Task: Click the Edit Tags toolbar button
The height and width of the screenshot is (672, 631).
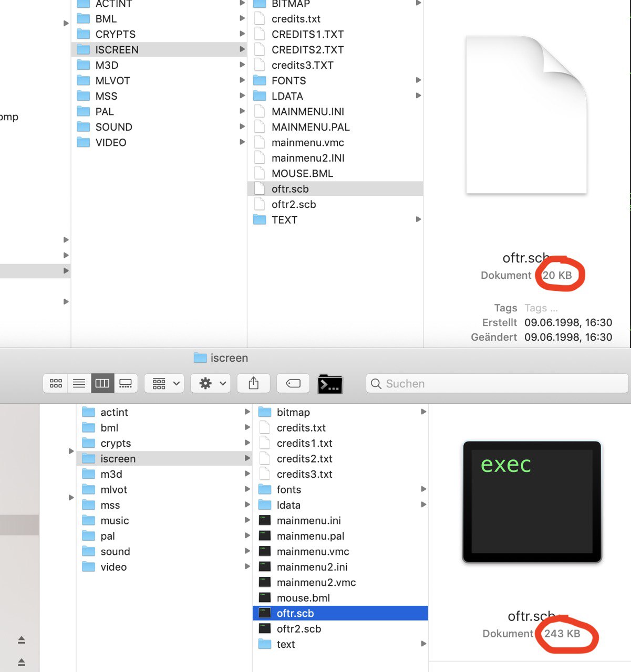Action: coord(293,383)
